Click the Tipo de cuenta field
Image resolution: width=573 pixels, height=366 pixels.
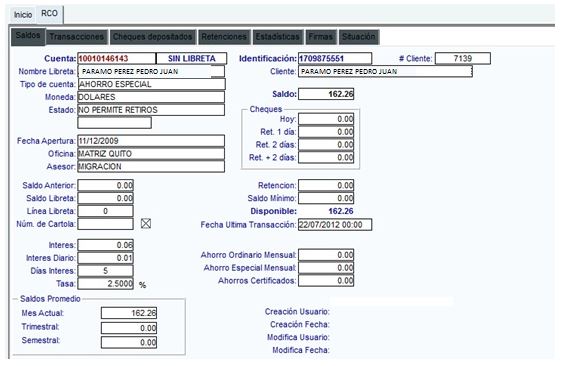click(x=152, y=84)
